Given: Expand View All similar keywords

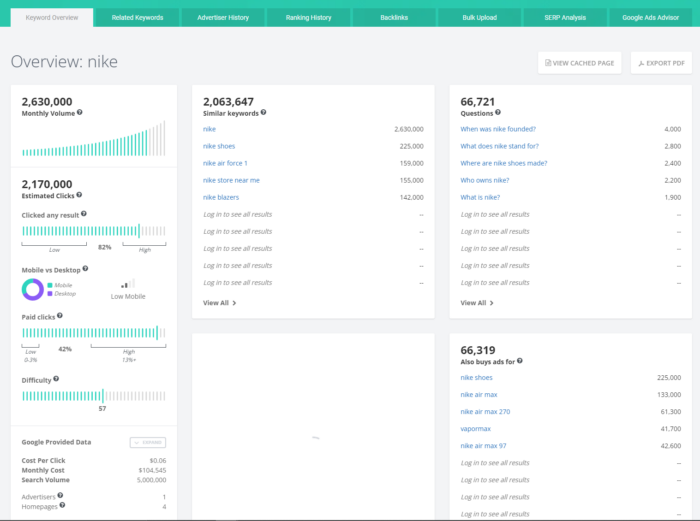Looking at the screenshot, I should coord(220,303).
